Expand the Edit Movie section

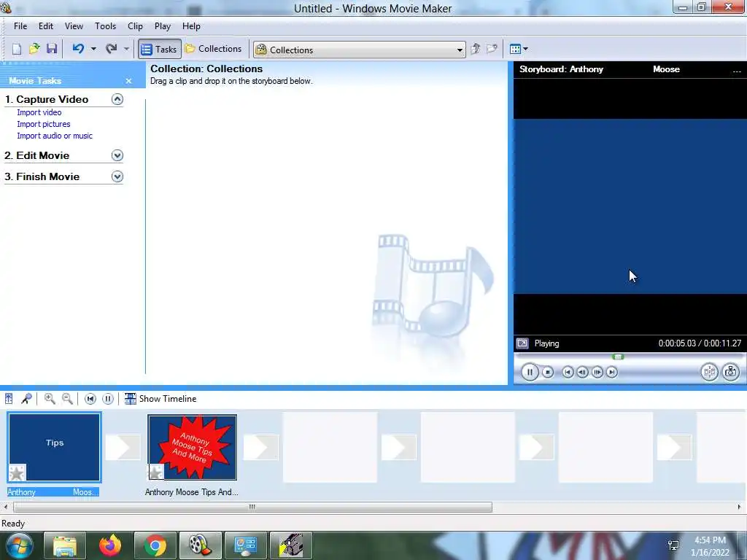(x=117, y=155)
